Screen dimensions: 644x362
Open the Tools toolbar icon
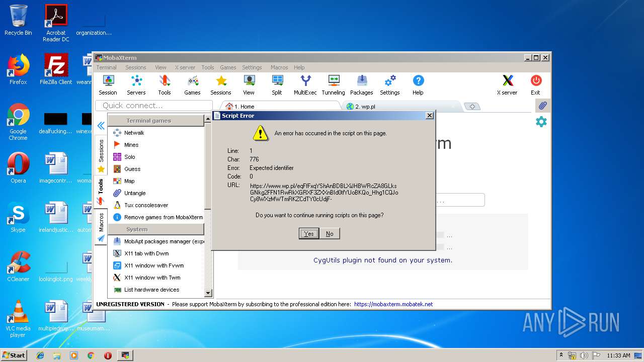[x=165, y=85]
